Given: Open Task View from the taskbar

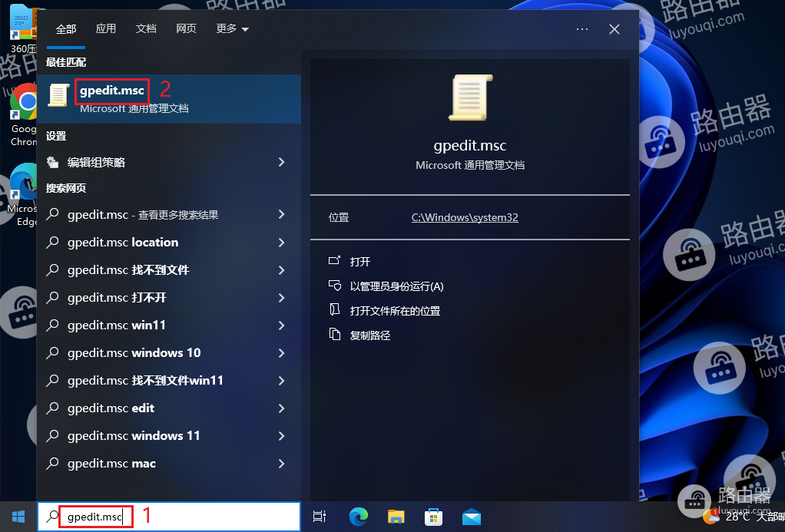Looking at the screenshot, I should (320, 517).
